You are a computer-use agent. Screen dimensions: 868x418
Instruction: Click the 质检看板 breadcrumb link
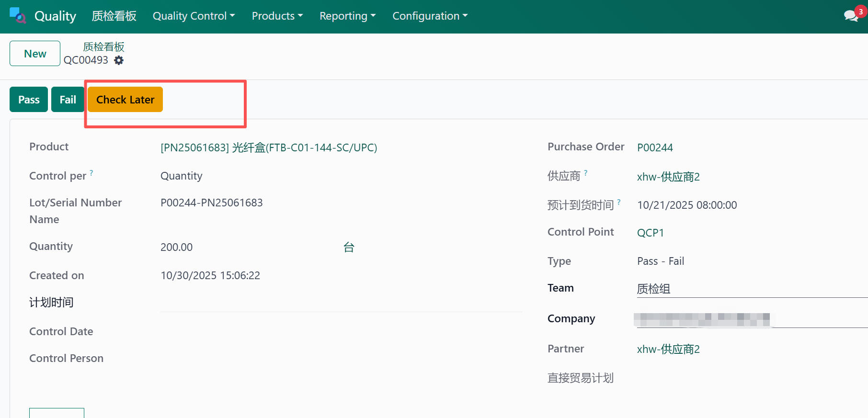(x=103, y=47)
